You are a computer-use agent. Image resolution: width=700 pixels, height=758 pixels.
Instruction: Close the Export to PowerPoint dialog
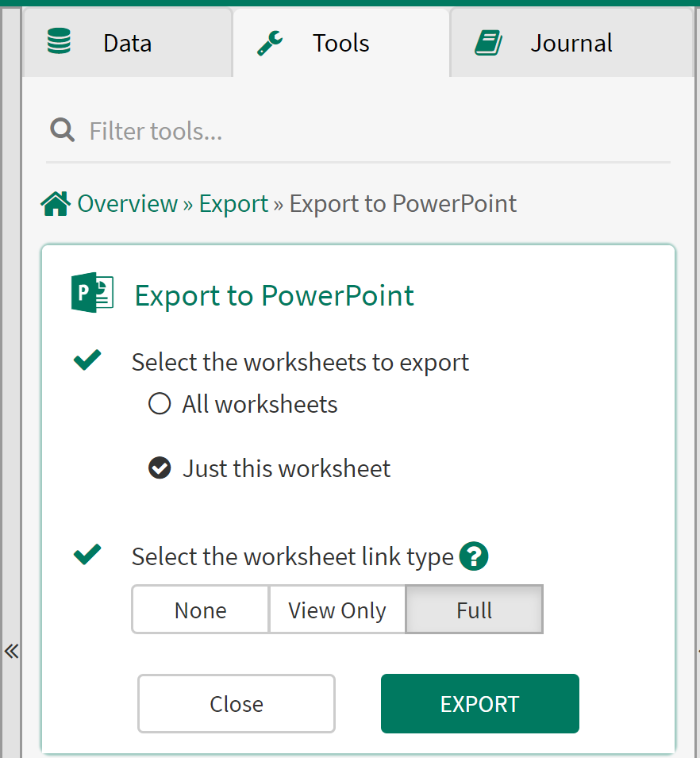[x=236, y=703]
